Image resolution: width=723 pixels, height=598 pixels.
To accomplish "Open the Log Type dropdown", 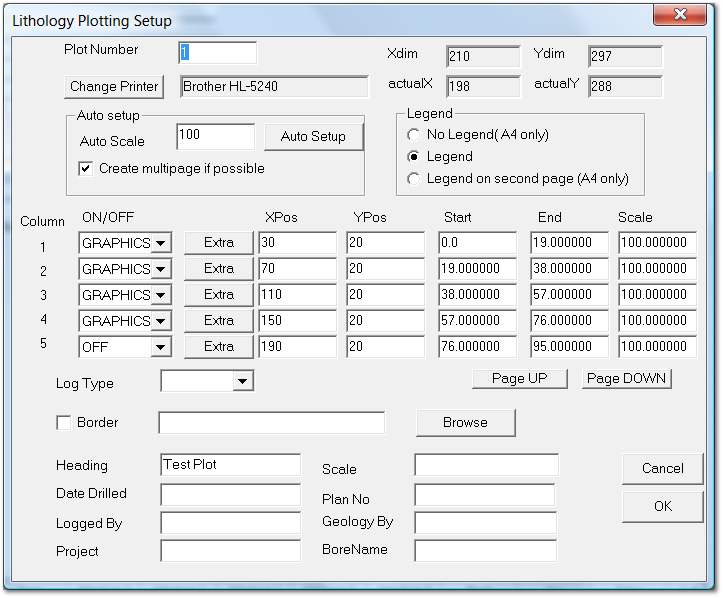I will pos(242,381).
